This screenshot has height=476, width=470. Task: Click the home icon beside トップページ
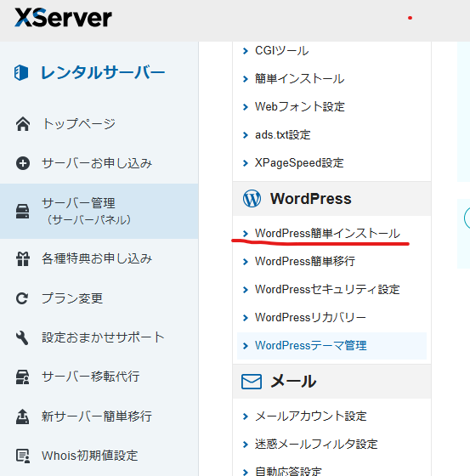coord(23,124)
